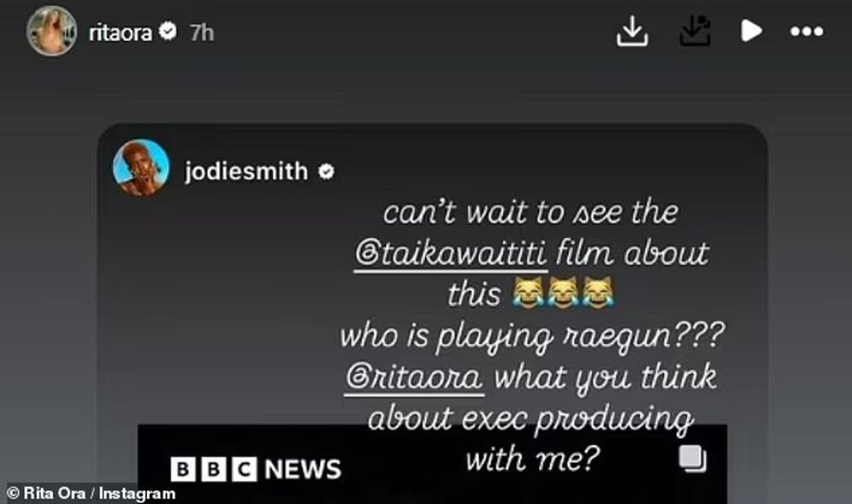The width and height of the screenshot is (852, 504).
Task: Click the 7h story timestamp
Action: click(202, 33)
